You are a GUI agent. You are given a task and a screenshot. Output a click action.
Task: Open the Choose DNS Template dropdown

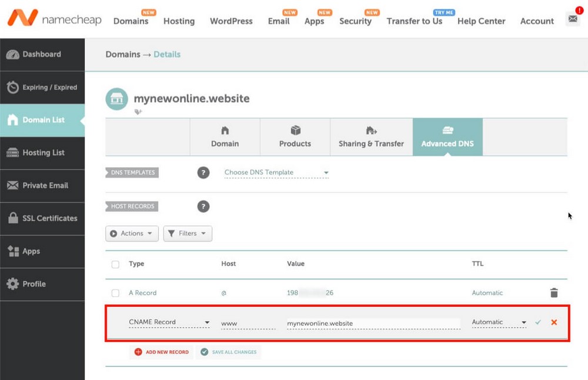(x=276, y=172)
